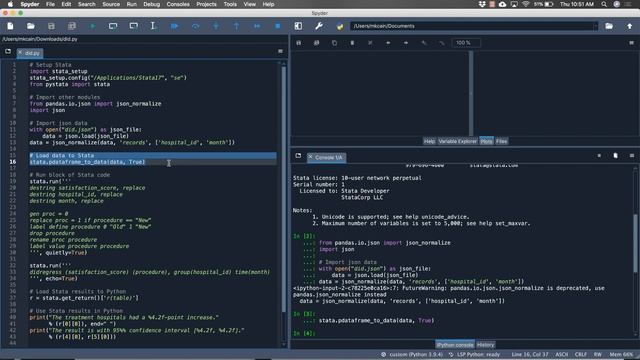
Task: Browse editor tabs list
Action: tap(8, 51)
